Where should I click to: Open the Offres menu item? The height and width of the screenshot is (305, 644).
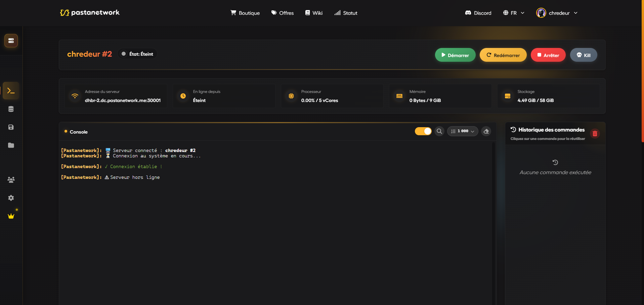click(x=283, y=13)
